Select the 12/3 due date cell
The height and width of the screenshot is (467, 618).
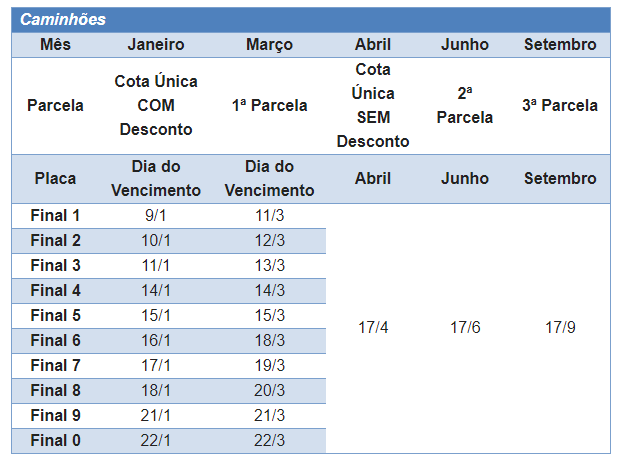pos(269,241)
